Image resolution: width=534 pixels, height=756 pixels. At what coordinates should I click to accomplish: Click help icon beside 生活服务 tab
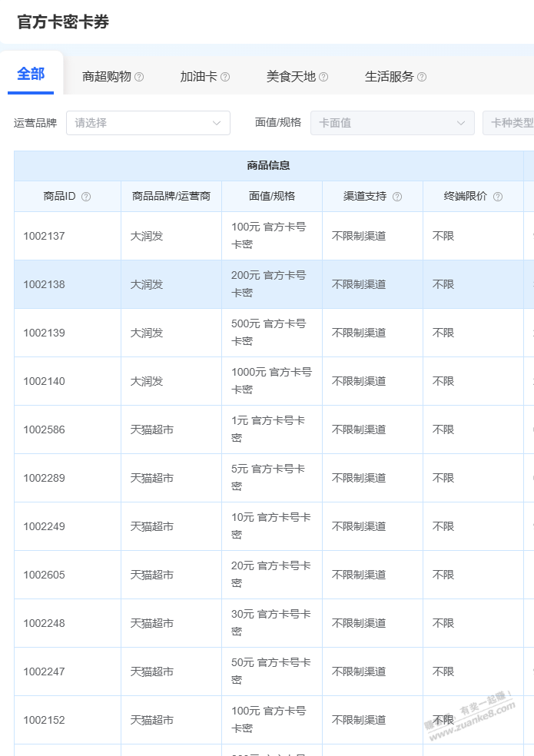[x=422, y=77]
